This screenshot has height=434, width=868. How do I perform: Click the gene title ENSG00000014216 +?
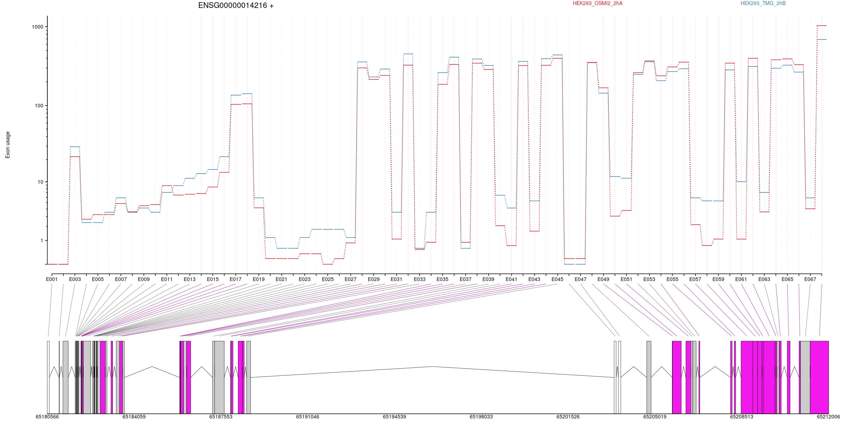point(236,5)
